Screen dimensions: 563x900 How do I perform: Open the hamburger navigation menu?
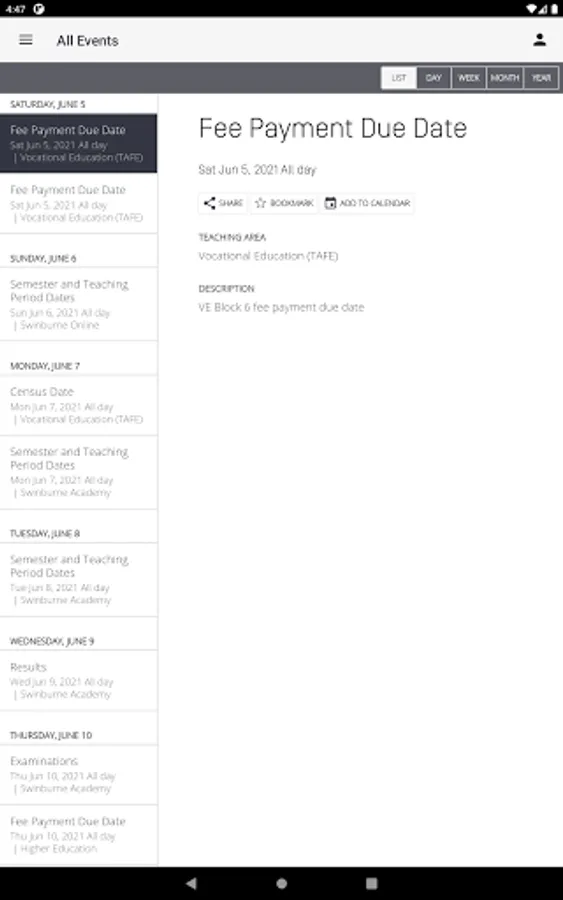click(x=26, y=40)
